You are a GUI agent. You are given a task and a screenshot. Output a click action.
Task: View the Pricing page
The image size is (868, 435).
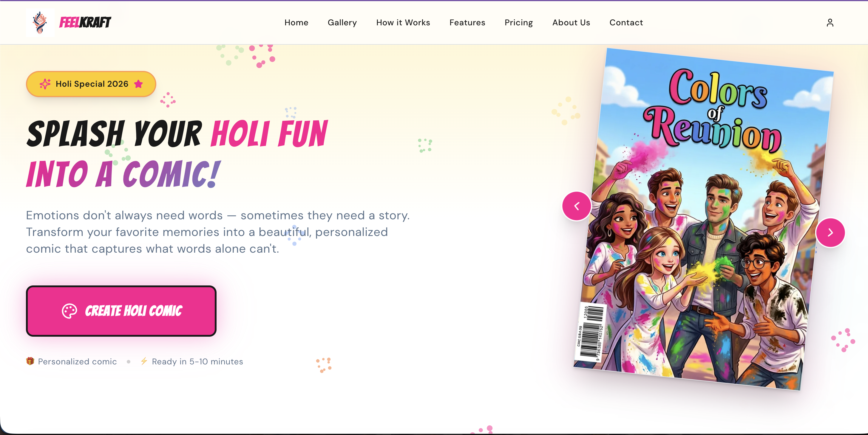pos(519,23)
